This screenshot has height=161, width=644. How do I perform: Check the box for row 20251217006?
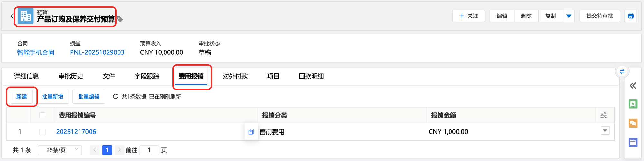pyautogui.click(x=42, y=132)
